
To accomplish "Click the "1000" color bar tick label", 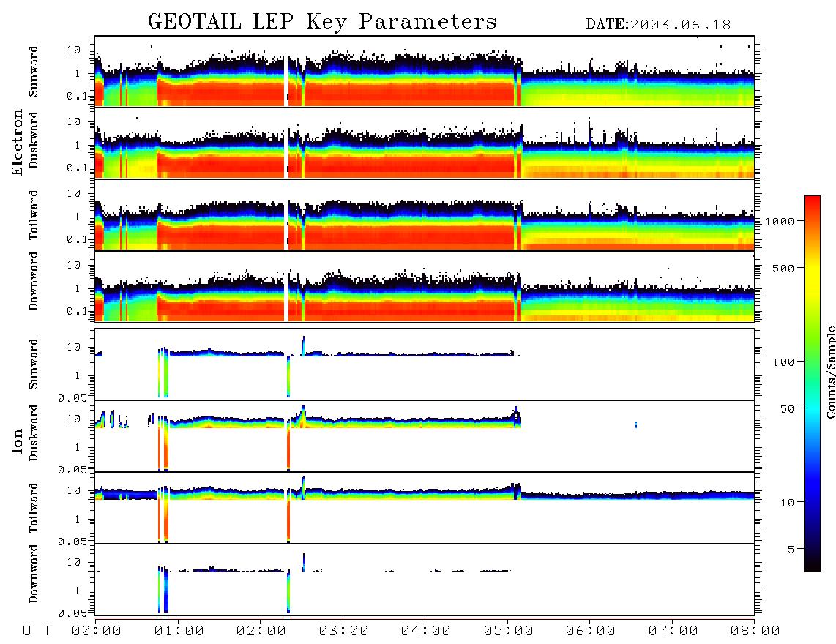I will click(780, 221).
